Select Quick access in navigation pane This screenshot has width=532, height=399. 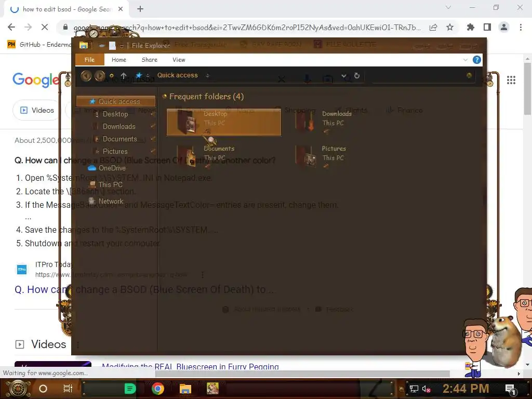[116, 101]
